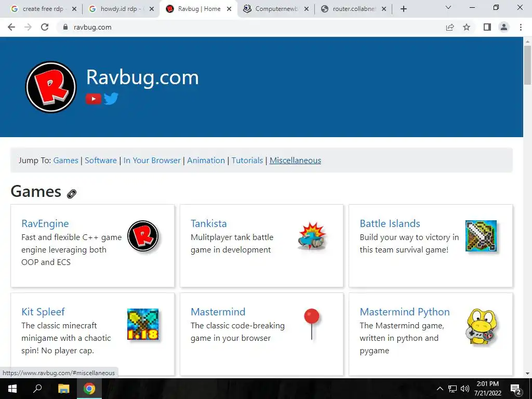The width and height of the screenshot is (532, 399).
Task: Open the Battle Islands title link
Action: pyautogui.click(x=390, y=223)
